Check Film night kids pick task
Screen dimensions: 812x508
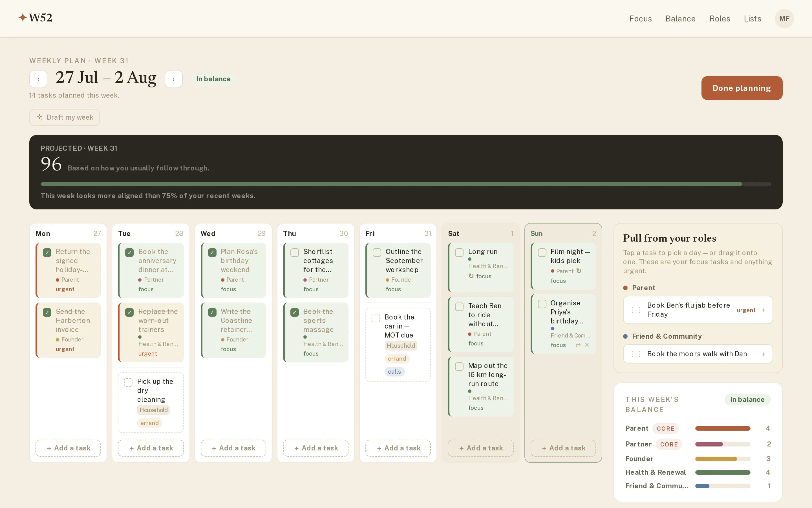tap(542, 252)
